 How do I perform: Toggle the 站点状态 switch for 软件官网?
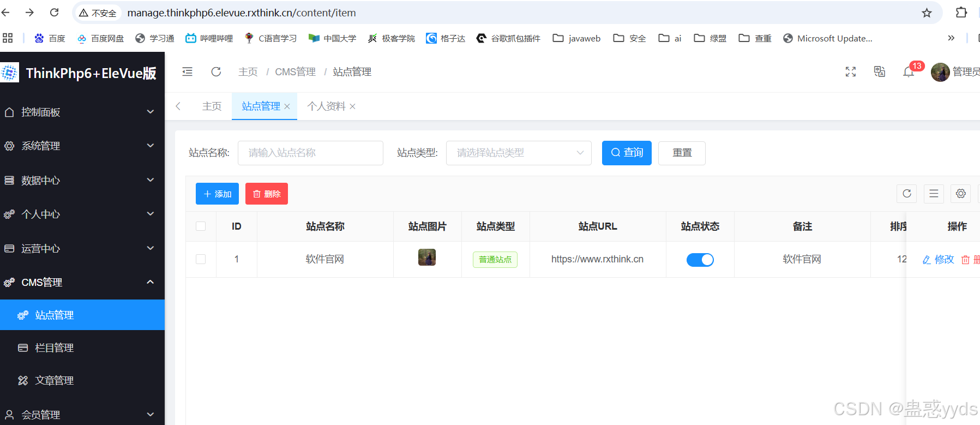[700, 260]
